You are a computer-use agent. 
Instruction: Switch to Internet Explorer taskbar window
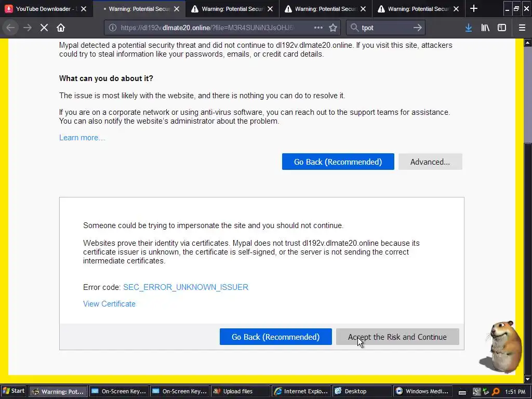(x=301, y=391)
